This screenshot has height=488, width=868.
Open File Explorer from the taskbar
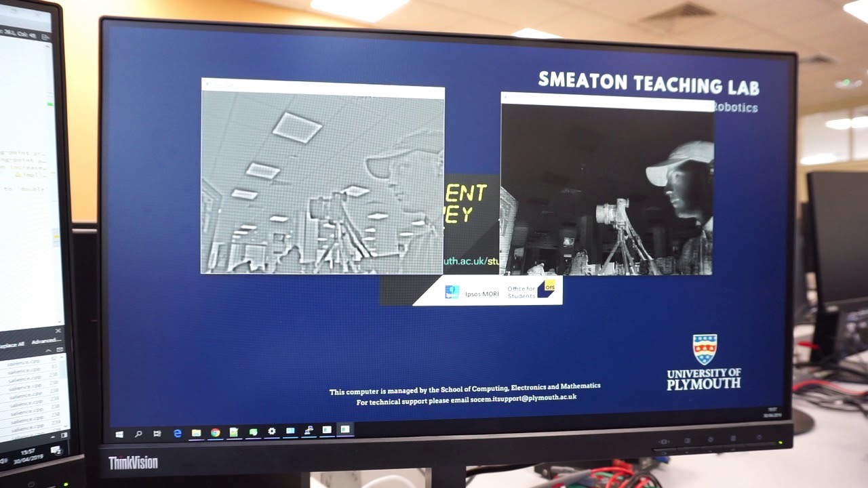[196, 432]
